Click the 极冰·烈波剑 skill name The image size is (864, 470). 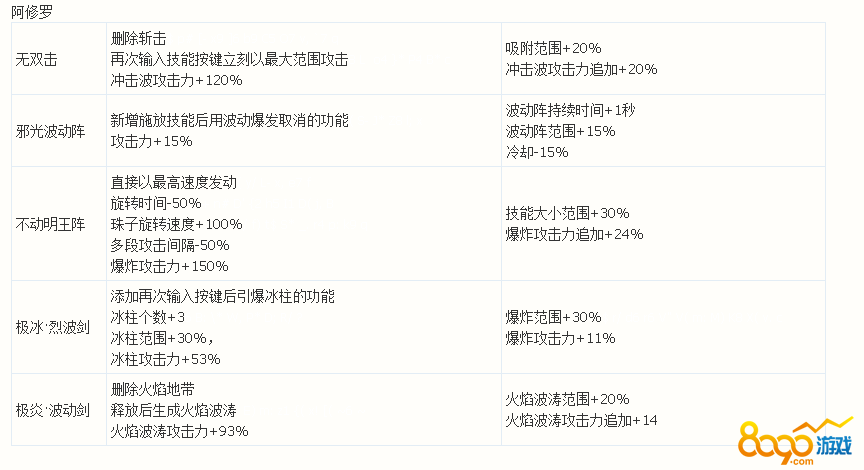pyautogui.click(x=52, y=328)
